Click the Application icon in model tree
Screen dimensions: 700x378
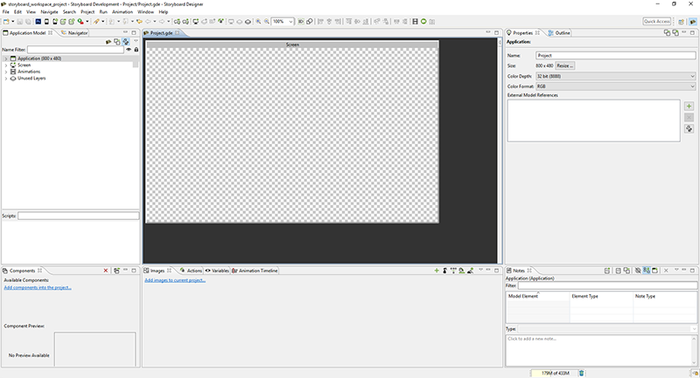point(13,58)
